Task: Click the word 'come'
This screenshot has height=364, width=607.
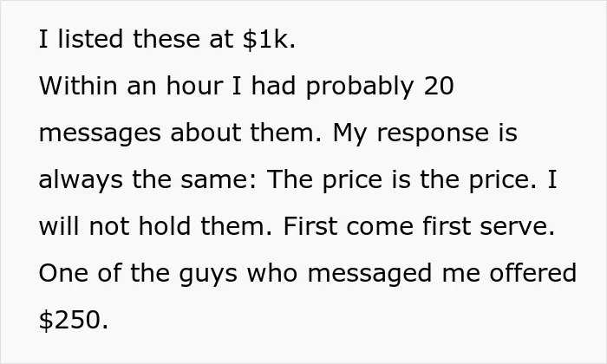Action: point(380,227)
